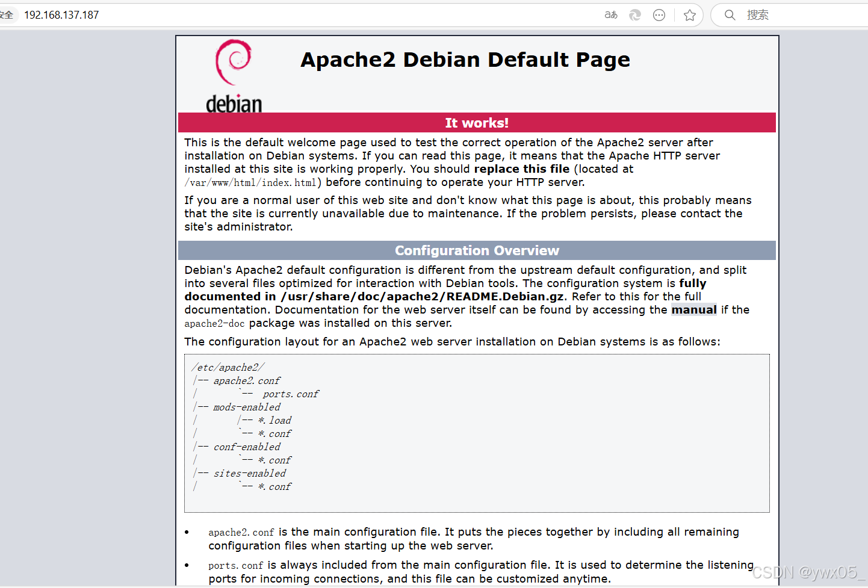Click the 'Apache2 Debian Default Page' heading
The height and width of the screenshot is (588, 868).
pos(465,60)
